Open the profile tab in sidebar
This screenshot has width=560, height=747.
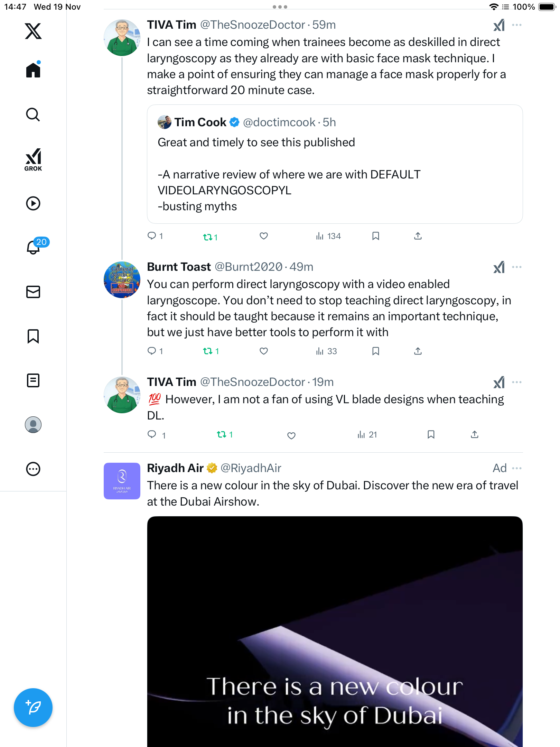(x=33, y=425)
